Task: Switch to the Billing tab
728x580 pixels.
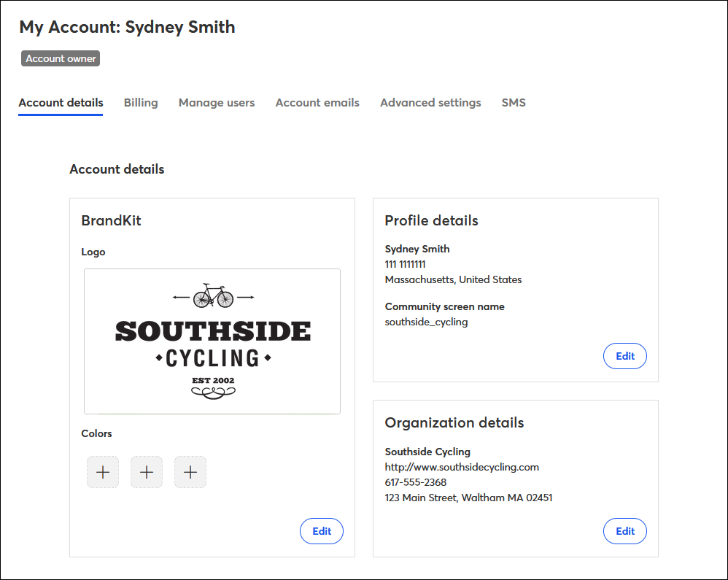Action: pyautogui.click(x=141, y=103)
